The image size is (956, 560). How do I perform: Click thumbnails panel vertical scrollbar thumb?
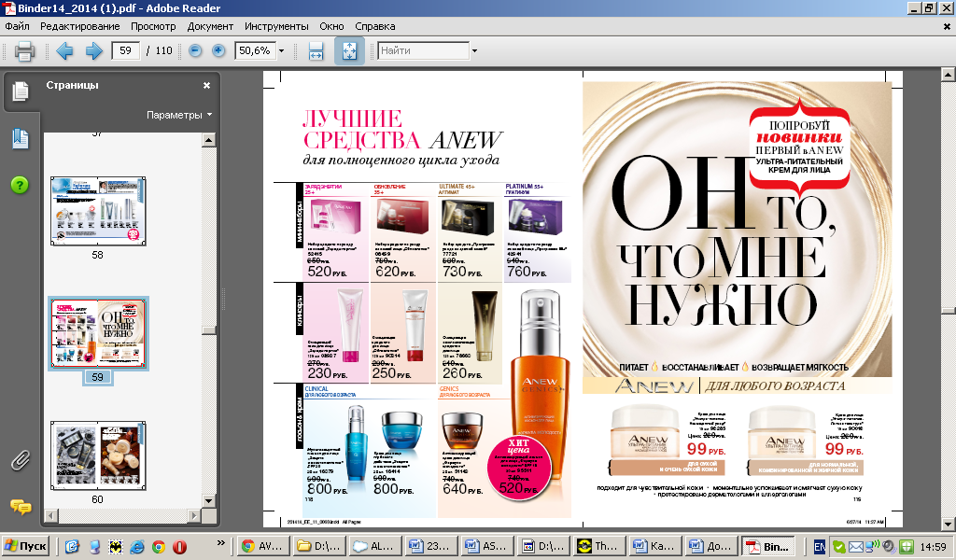208,330
